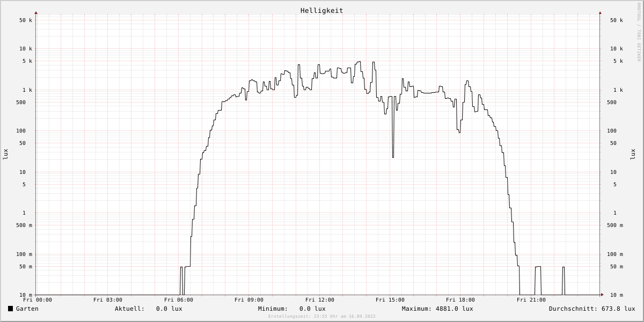Screen dimensions: 644x322
Task: Click the 'lux' unit title on left axis
Action: pyautogui.click(x=5, y=154)
